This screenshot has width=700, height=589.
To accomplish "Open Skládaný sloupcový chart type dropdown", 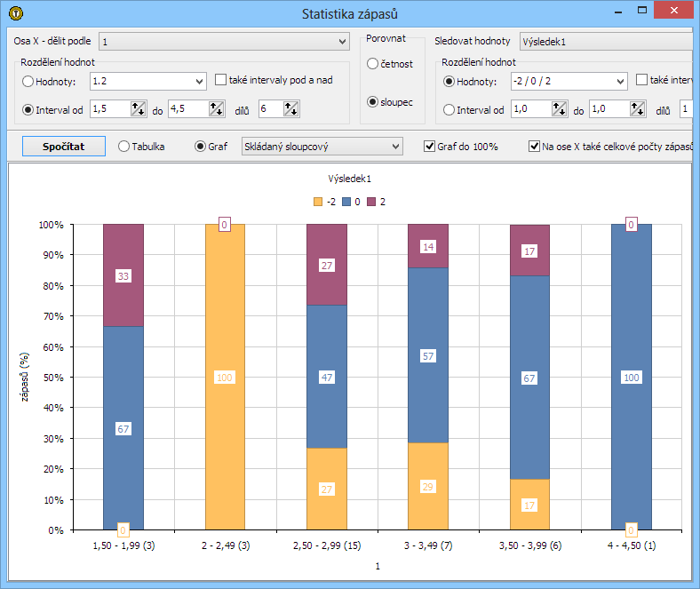I will (322, 147).
